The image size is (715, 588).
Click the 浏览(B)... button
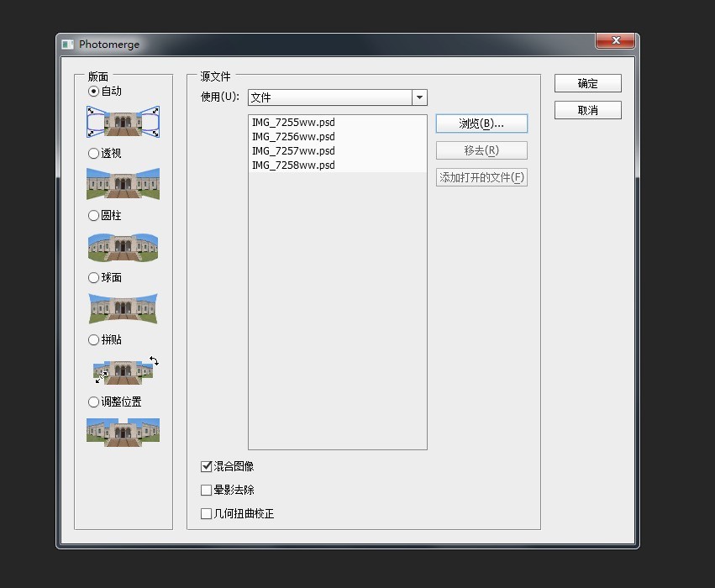481,123
